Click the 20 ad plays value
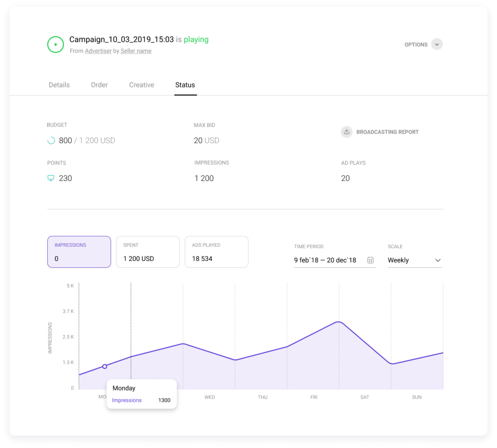The width and height of the screenshot is (497, 448). [x=345, y=178]
